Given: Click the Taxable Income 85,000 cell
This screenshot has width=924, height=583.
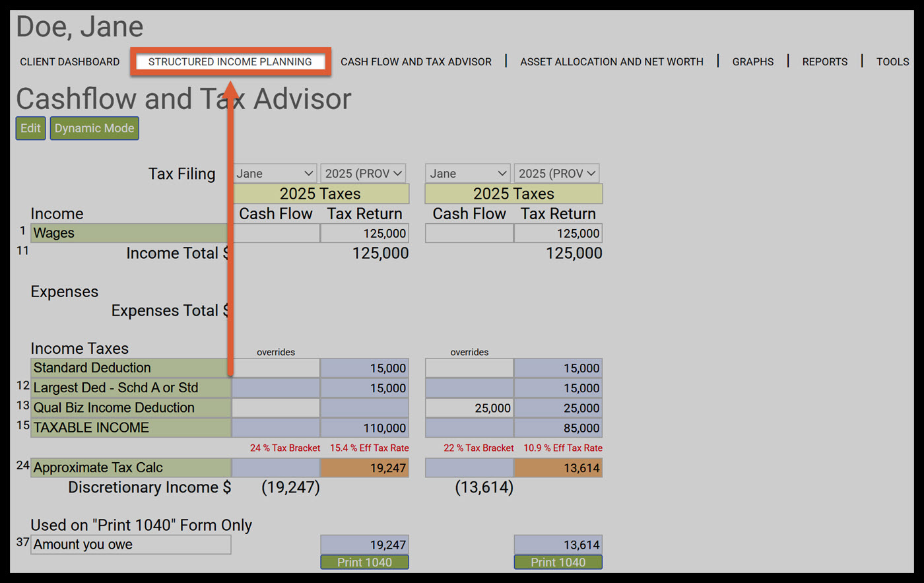Looking at the screenshot, I should coord(558,427).
